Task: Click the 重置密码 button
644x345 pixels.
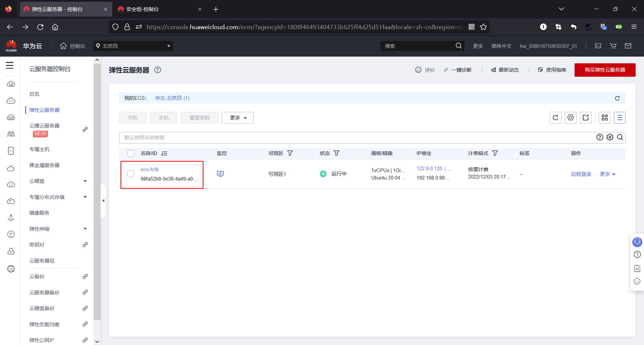Action: [200, 118]
